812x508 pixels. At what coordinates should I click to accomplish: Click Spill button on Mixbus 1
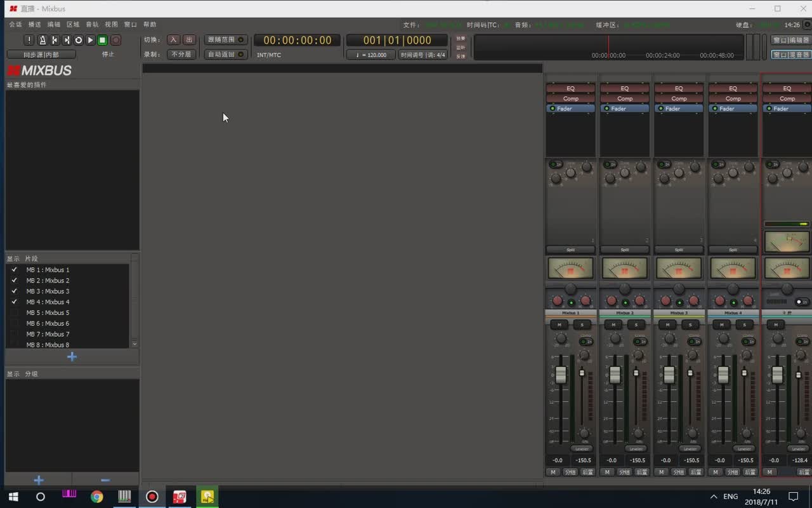click(x=570, y=250)
